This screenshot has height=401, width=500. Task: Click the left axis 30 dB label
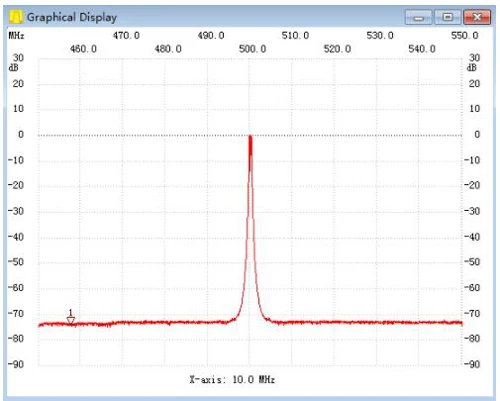pos(18,58)
